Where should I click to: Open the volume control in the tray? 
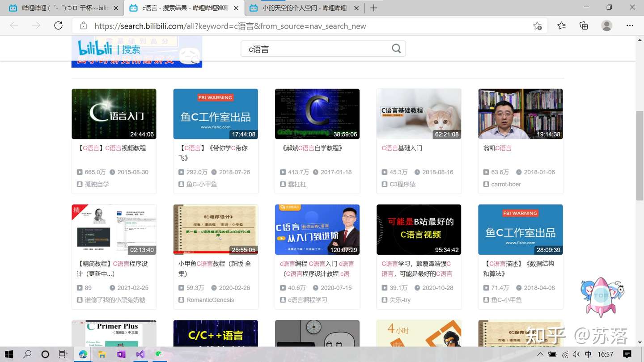click(x=576, y=354)
